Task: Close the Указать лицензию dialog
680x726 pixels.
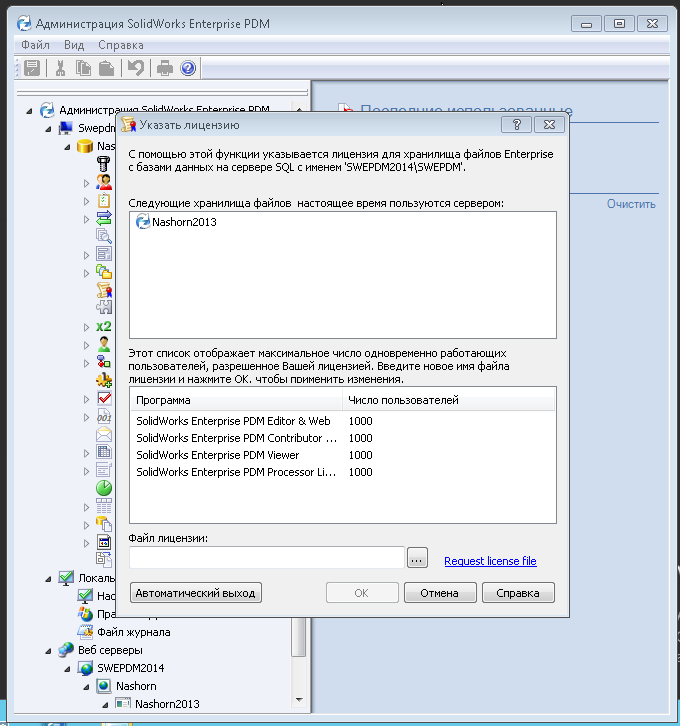Action: [x=549, y=125]
